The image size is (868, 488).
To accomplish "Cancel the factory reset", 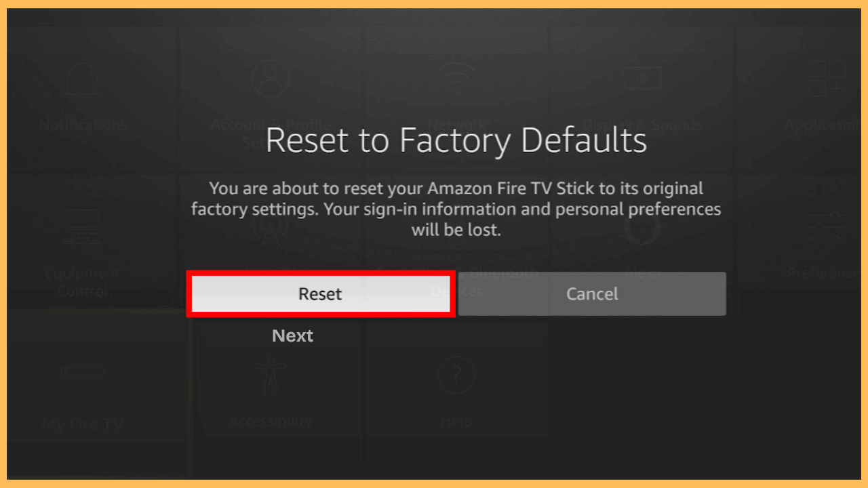I will 591,293.
